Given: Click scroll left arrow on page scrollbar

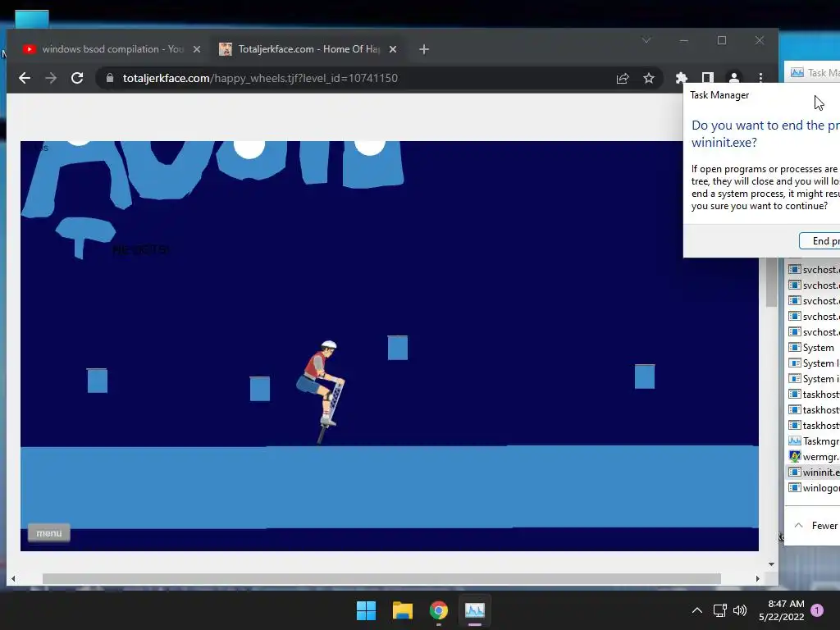Looking at the screenshot, I should point(13,578).
